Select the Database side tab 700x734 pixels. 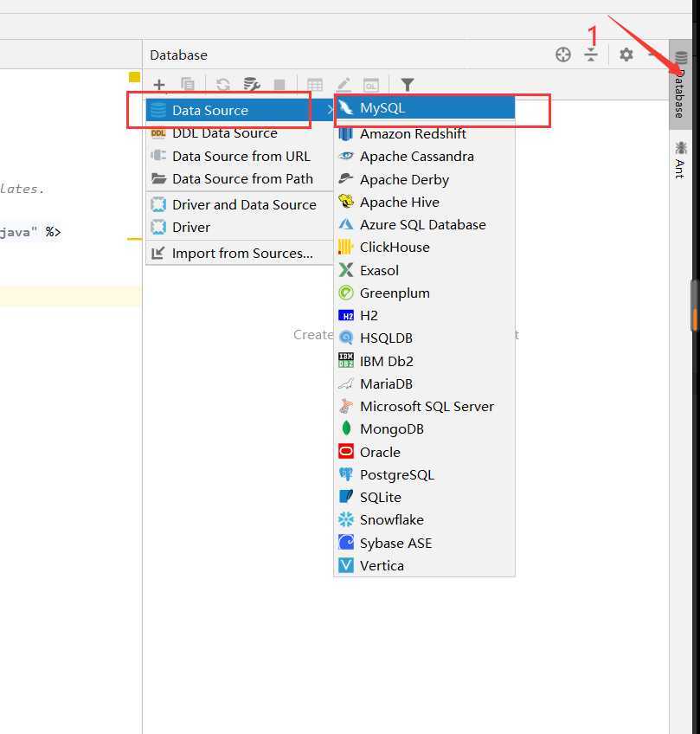(x=680, y=85)
